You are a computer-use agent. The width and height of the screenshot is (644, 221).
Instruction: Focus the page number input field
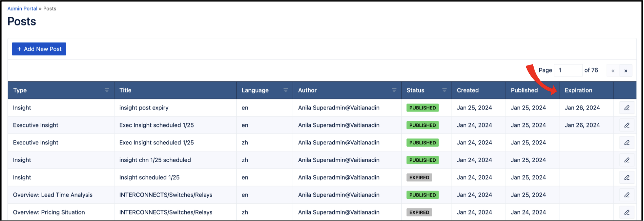(x=568, y=70)
